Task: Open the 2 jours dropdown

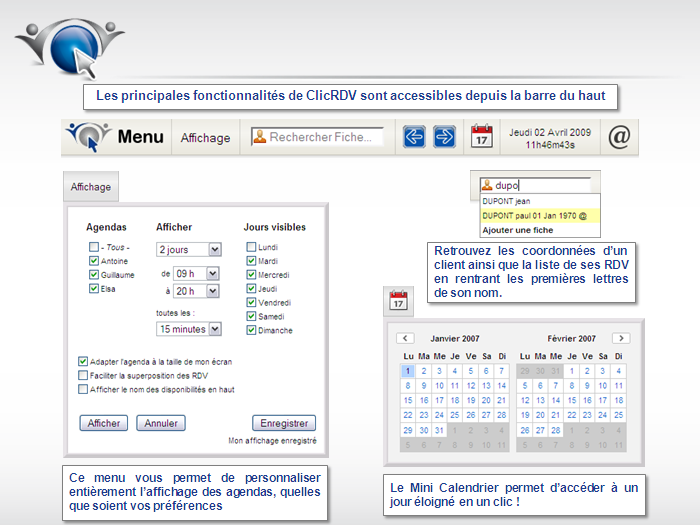Action: point(189,249)
